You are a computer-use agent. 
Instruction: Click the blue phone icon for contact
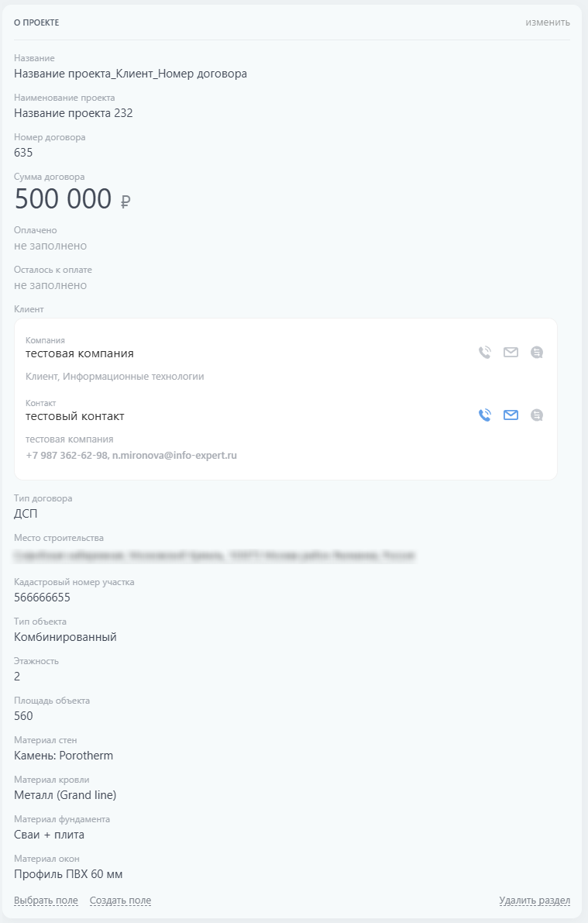tap(483, 415)
